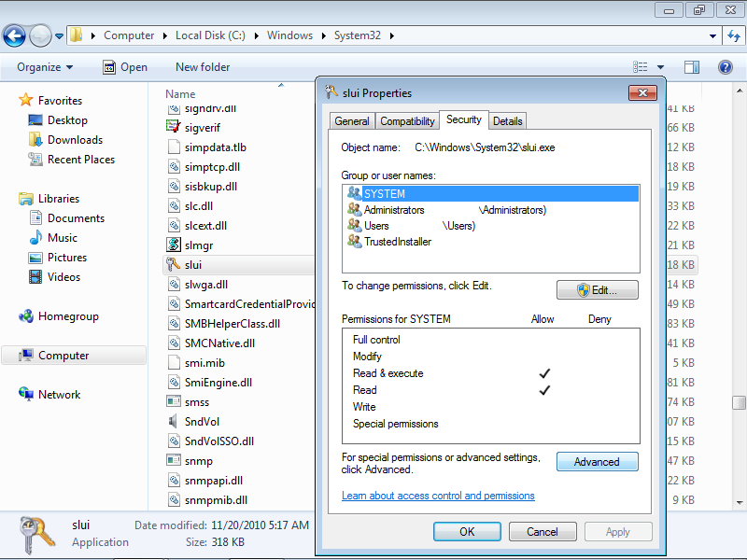Select the simptcp.dll file icon
This screenshot has height=560, width=747.
174,167
